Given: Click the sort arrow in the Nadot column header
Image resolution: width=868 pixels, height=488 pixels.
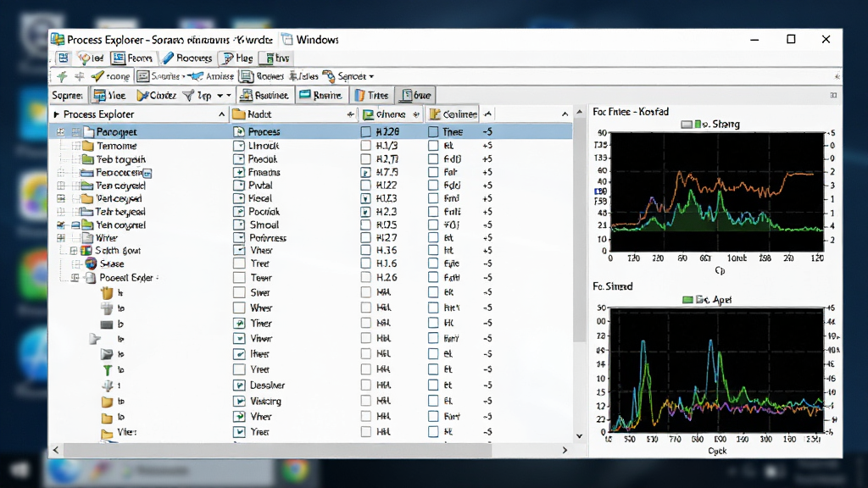Looking at the screenshot, I should coord(350,114).
